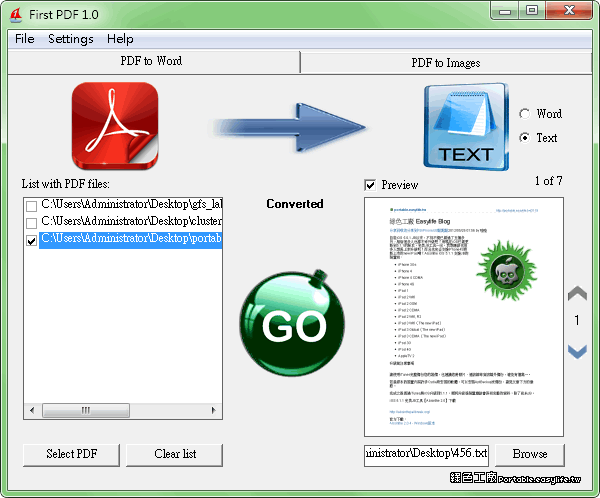Select the Desktop\gfs_lal file row

pos(131,205)
